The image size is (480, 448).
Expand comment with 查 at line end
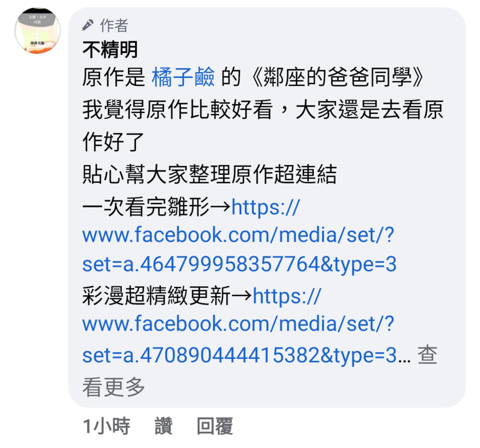pos(427,355)
